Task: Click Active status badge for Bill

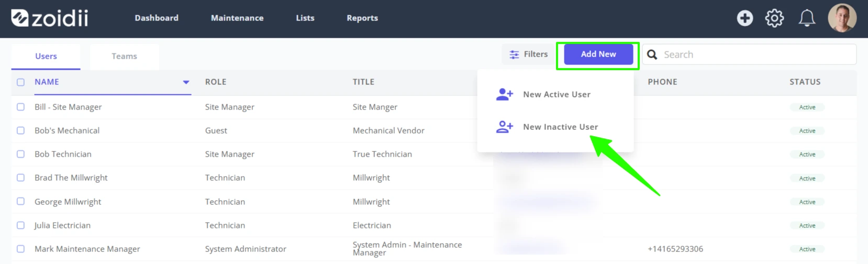Action: pyautogui.click(x=807, y=107)
